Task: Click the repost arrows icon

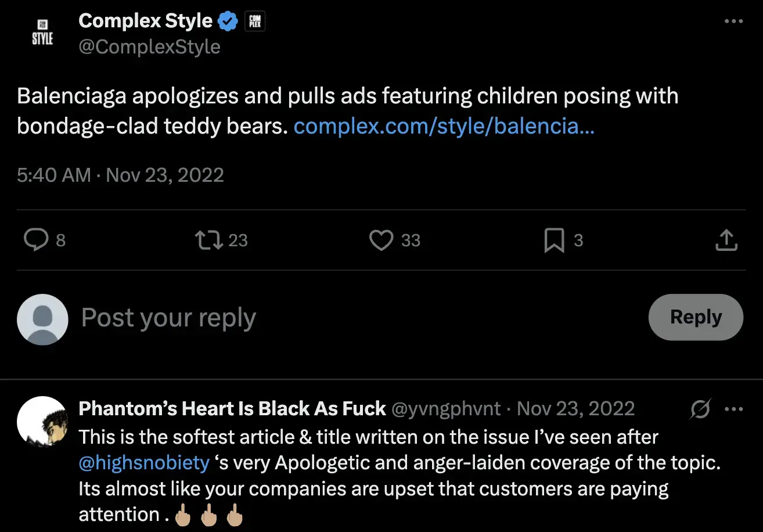Action: (x=208, y=240)
